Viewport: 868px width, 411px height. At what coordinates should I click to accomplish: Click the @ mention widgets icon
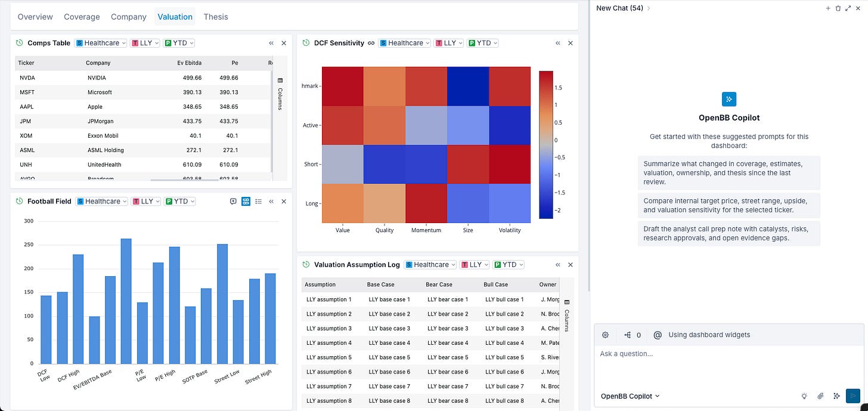tap(658, 335)
